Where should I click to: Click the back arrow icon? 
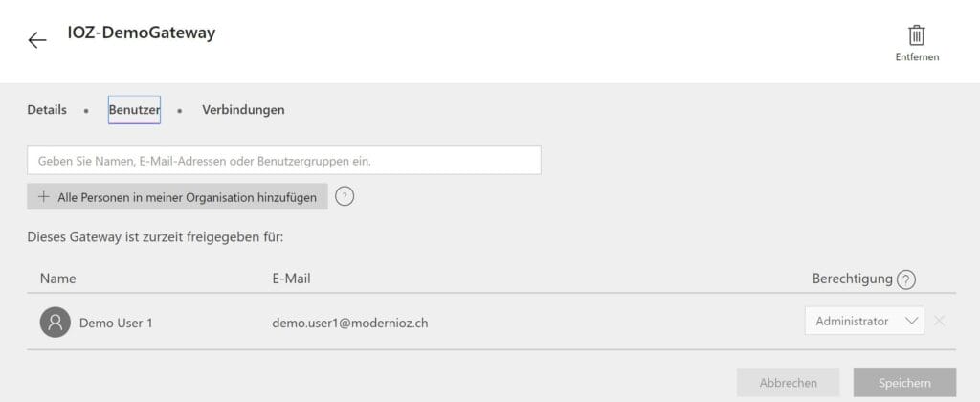[x=37, y=40]
